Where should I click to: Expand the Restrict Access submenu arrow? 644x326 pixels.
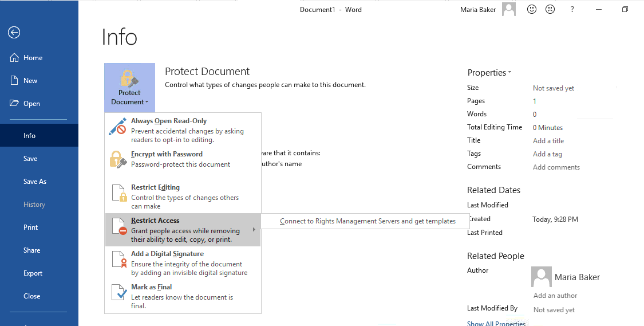pyautogui.click(x=254, y=229)
